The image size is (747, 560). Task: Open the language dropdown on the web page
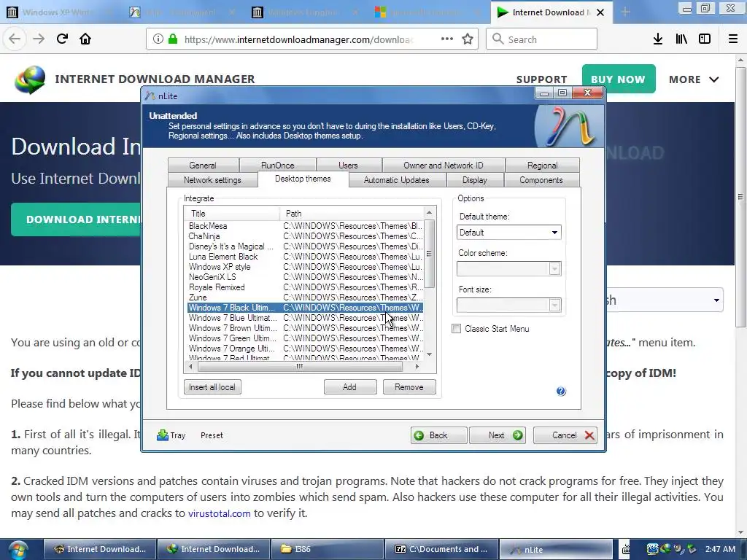(665, 300)
